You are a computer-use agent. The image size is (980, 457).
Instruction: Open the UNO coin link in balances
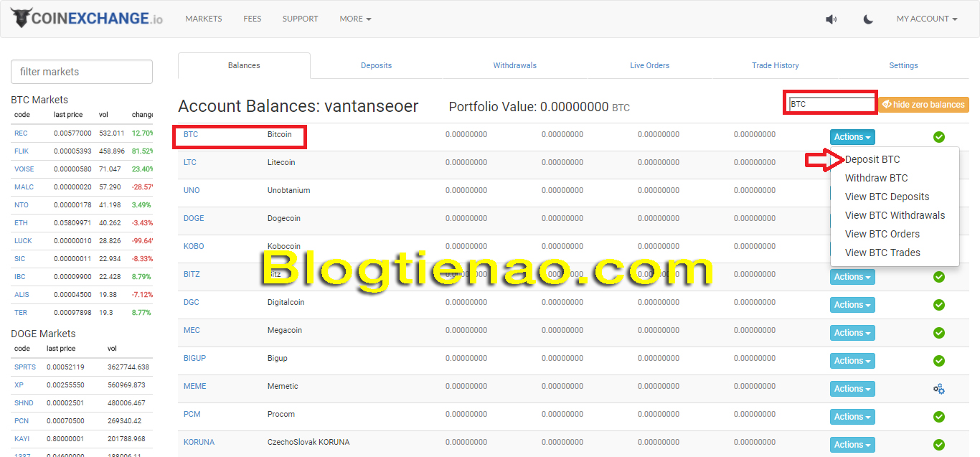coord(192,190)
